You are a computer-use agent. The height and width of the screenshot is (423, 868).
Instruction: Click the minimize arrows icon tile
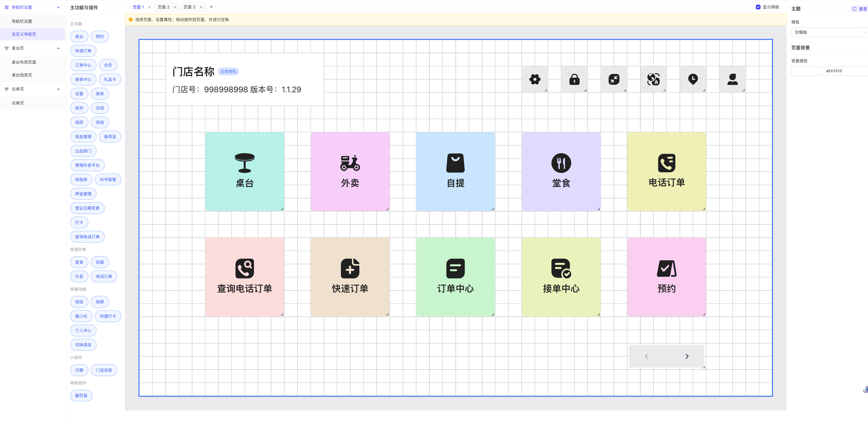[x=614, y=79]
